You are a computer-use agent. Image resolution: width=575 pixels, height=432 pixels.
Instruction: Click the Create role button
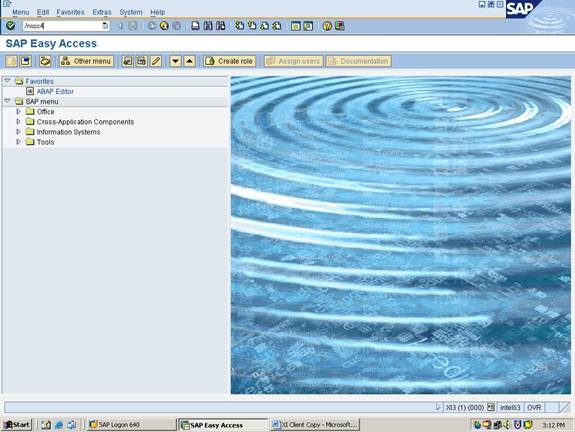(230, 61)
